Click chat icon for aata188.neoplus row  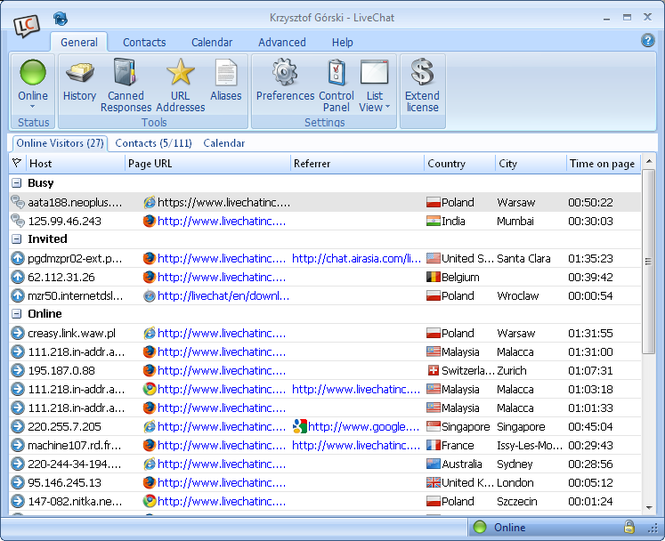click(17, 202)
